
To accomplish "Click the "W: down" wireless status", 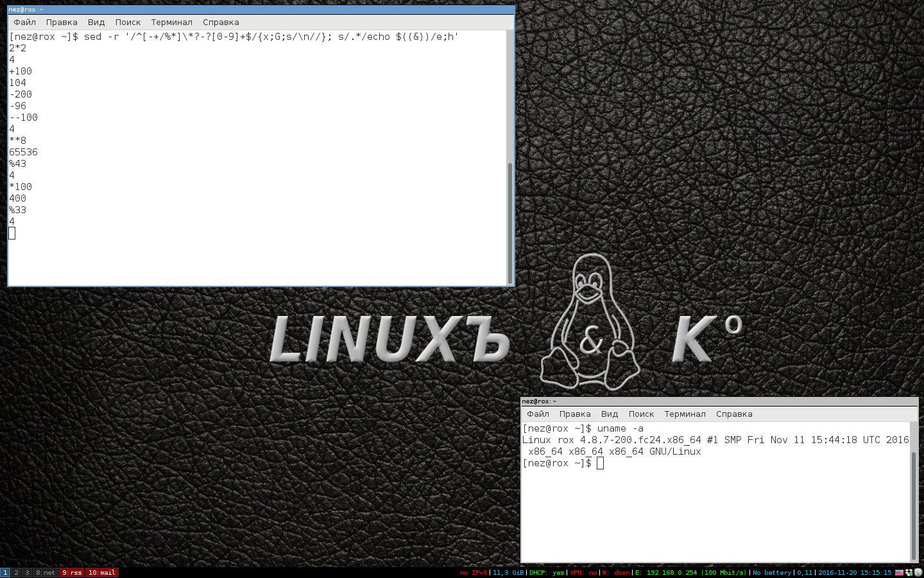I will click(x=616, y=573).
